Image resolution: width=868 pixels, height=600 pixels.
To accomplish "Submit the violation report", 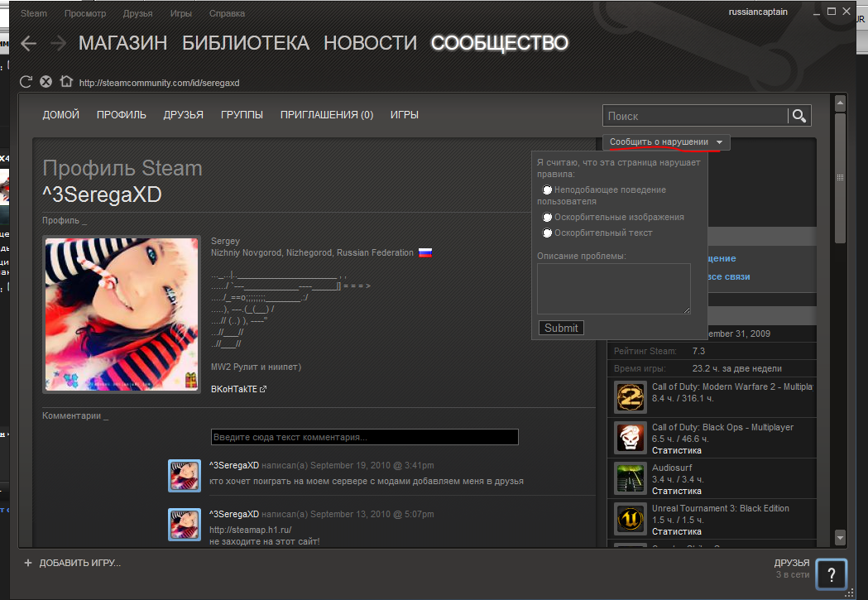I will pos(561,328).
